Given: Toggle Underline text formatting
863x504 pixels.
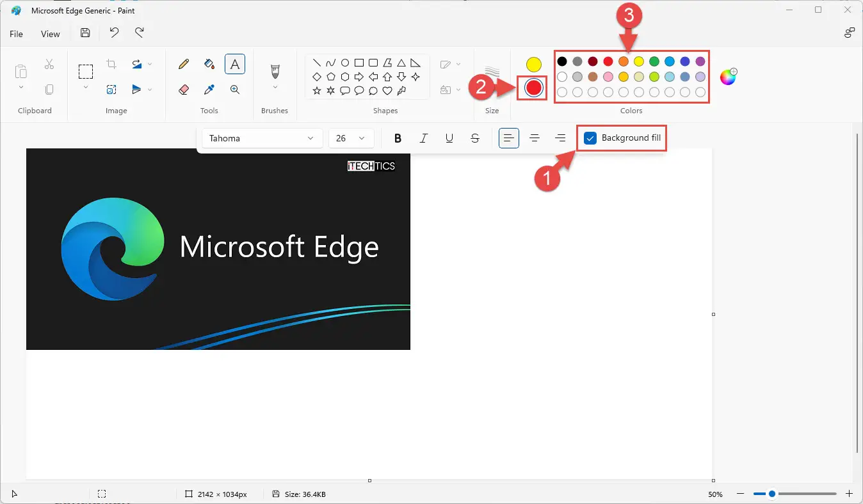Looking at the screenshot, I should tap(449, 138).
